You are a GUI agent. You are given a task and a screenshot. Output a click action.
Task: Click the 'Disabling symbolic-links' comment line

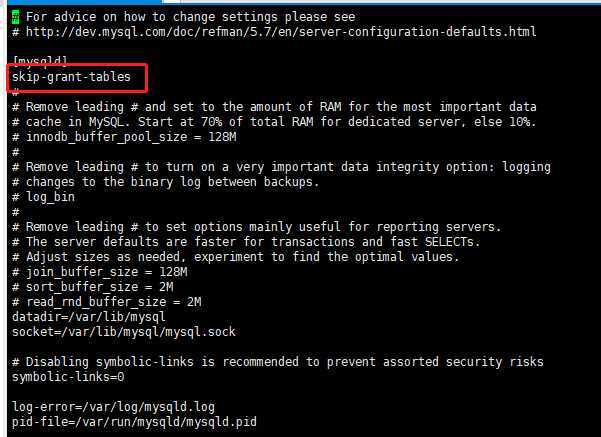[x=278, y=362]
